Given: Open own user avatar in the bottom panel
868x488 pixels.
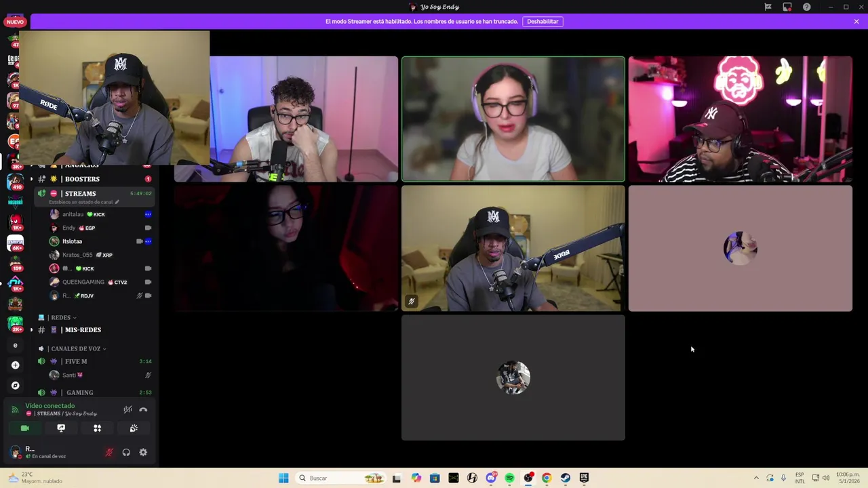Looking at the screenshot, I should (x=16, y=452).
